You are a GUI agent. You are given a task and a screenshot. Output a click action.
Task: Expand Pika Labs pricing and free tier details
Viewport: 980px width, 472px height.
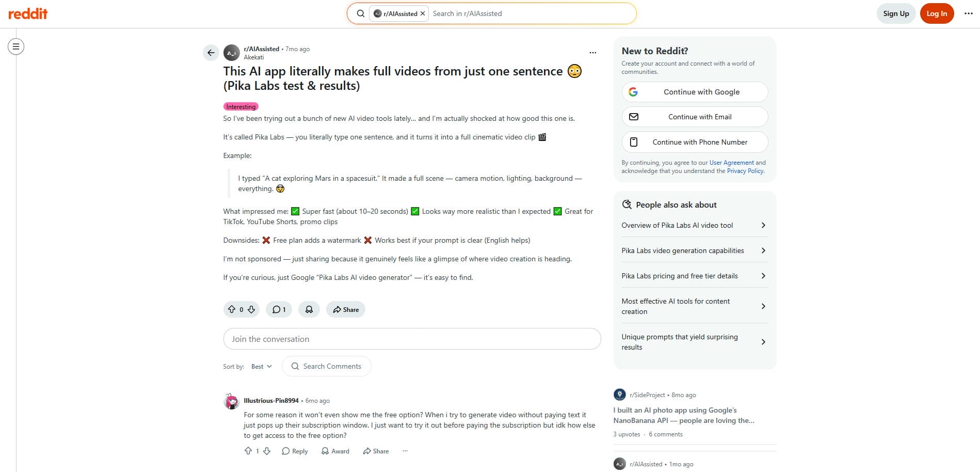coord(695,276)
